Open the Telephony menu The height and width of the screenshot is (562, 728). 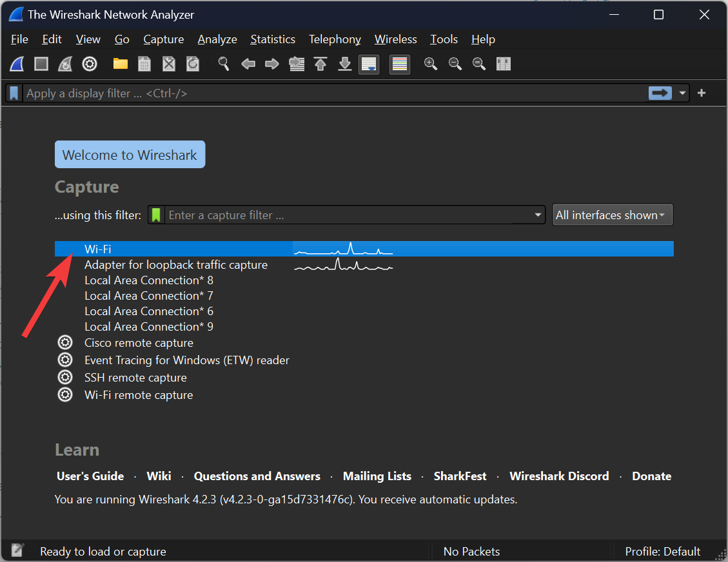tap(334, 39)
